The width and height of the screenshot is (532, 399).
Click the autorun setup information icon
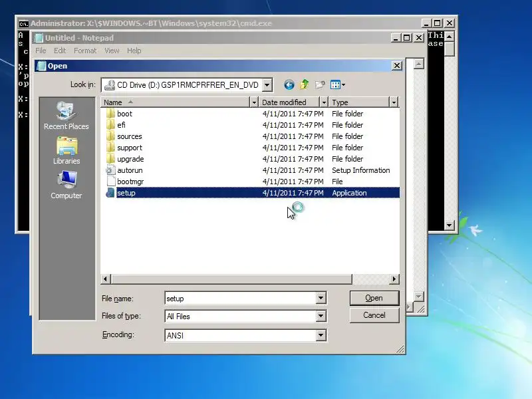110,170
